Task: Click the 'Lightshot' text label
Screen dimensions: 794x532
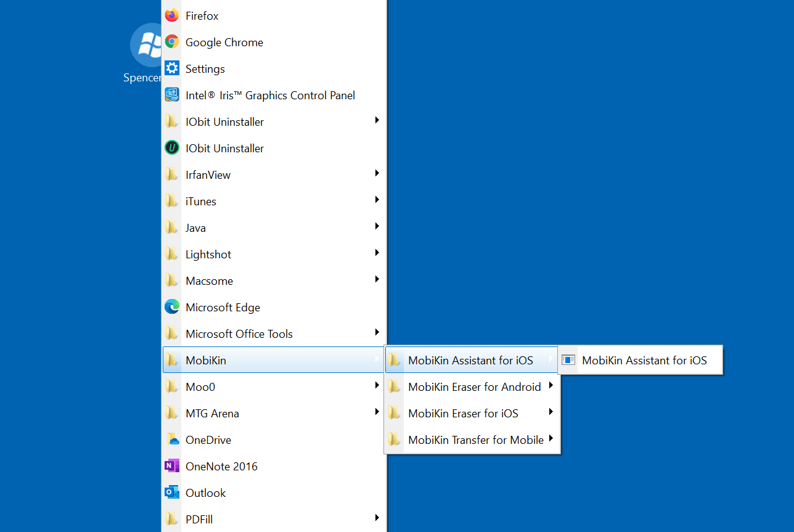Action: tap(208, 255)
